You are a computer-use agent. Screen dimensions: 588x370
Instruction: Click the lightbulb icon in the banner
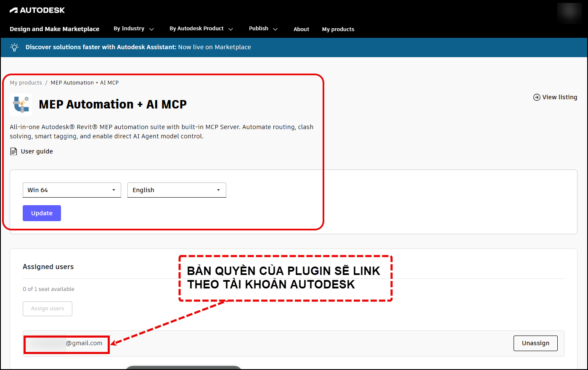(15, 47)
